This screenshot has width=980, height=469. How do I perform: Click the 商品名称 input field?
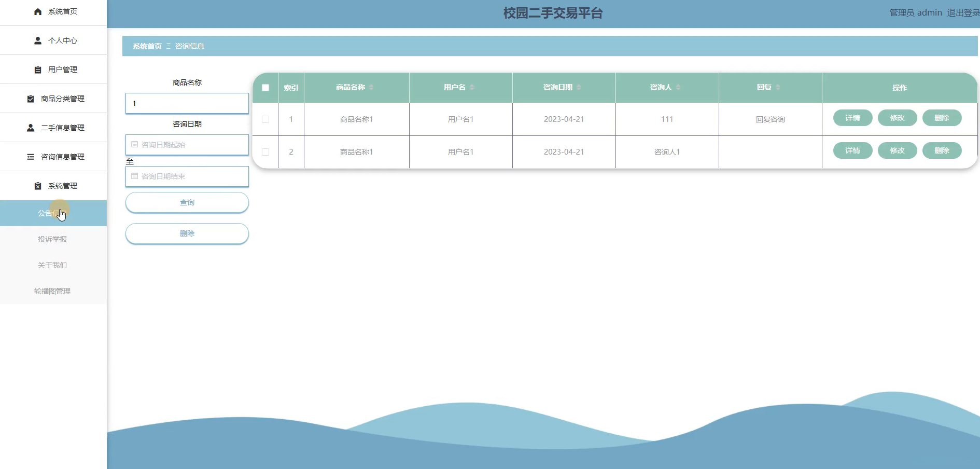coord(187,103)
